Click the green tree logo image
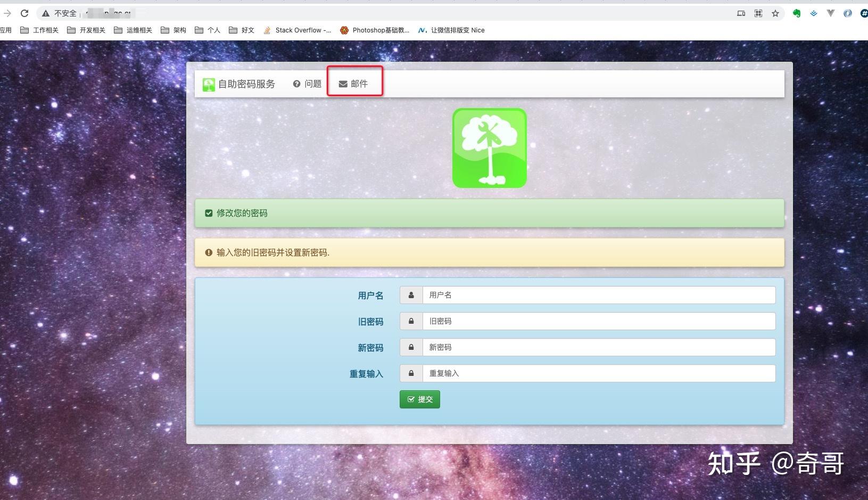868x500 pixels. pyautogui.click(x=489, y=147)
